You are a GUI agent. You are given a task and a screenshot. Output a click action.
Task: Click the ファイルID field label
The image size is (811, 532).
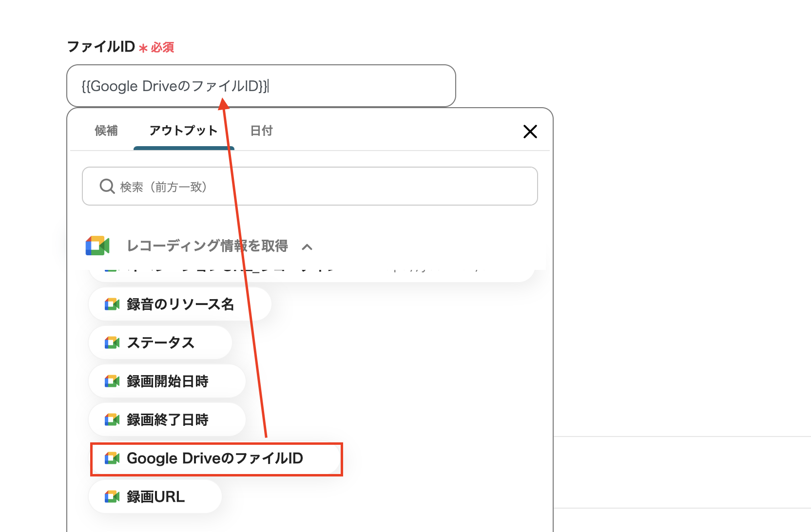click(101, 47)
